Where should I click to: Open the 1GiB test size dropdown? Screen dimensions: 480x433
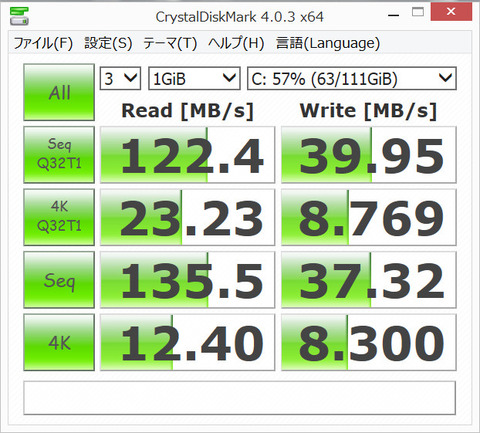click(194, 79)
